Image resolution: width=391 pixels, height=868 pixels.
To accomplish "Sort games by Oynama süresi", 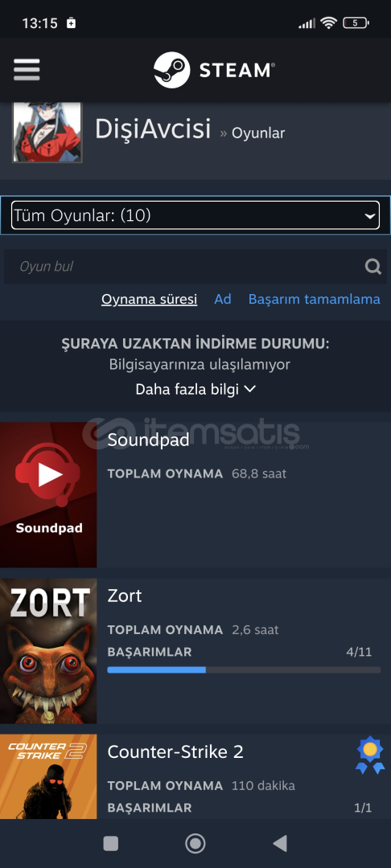I will coord(149,299).
